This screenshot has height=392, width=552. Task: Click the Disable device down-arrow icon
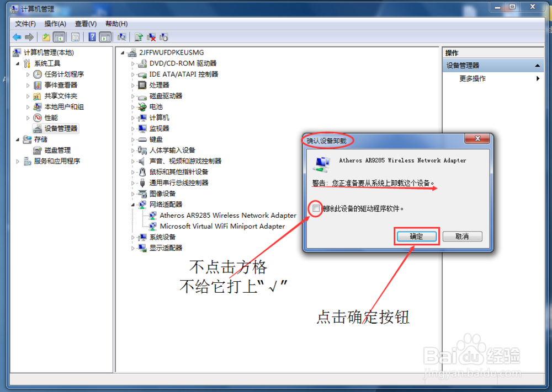click(164, 37)
